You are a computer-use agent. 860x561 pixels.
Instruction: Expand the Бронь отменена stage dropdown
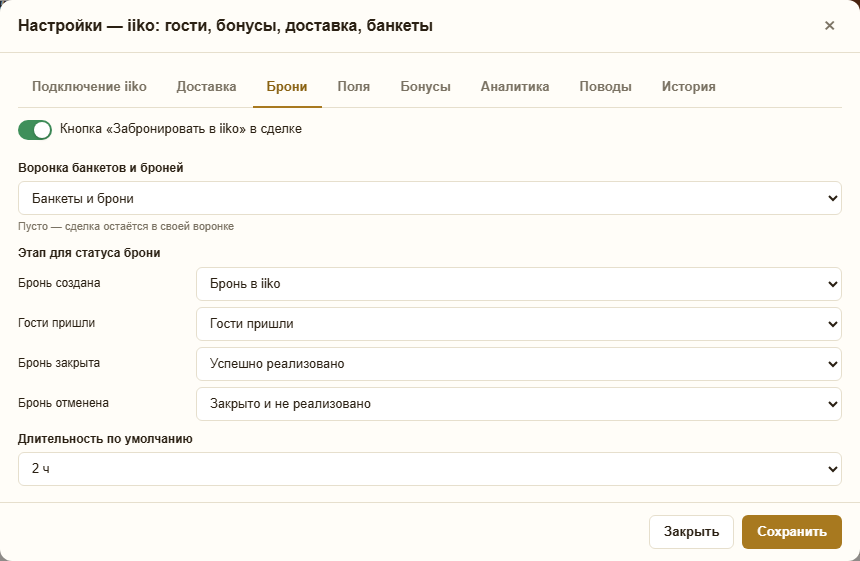(x=519, y=404)
